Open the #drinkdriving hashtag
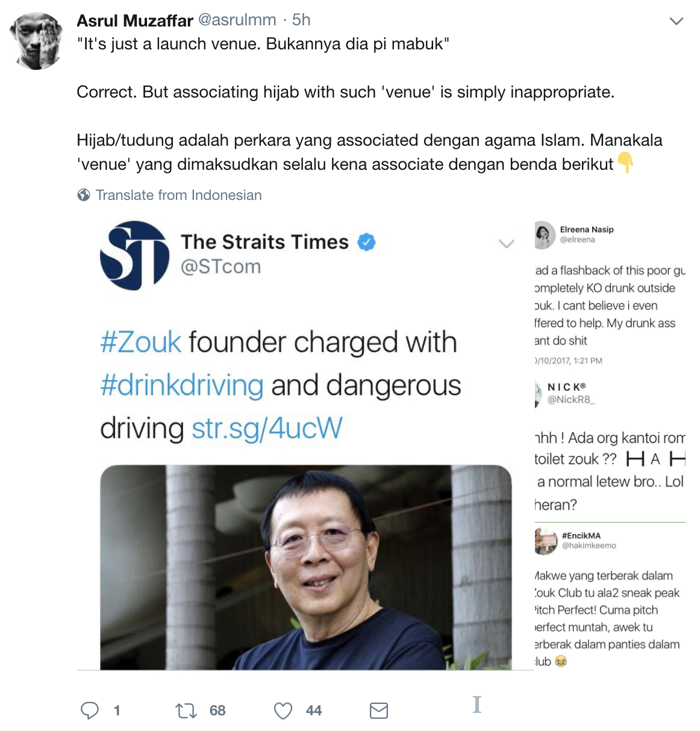The image size is (700, 731). point(182,385)
